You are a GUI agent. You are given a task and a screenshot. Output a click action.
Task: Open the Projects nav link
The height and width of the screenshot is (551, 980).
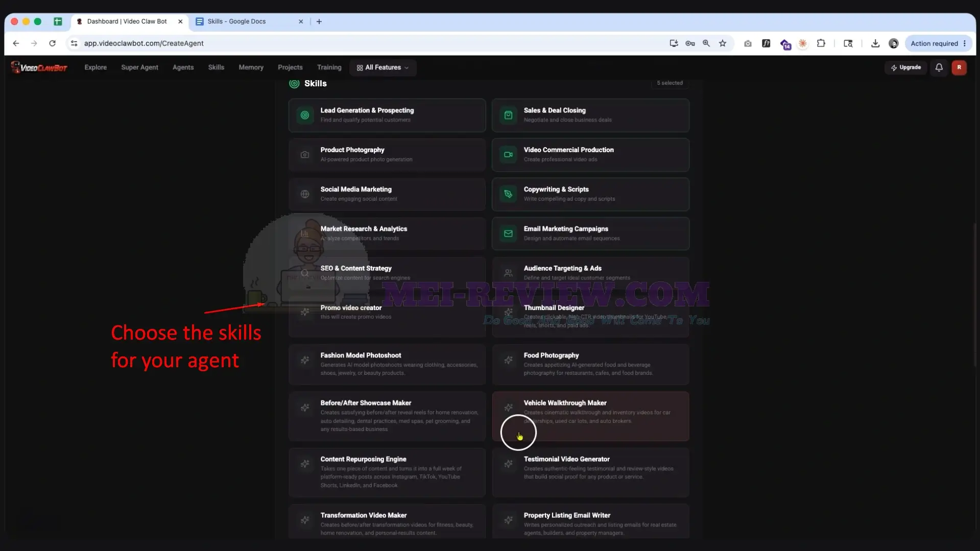(290, 67)
